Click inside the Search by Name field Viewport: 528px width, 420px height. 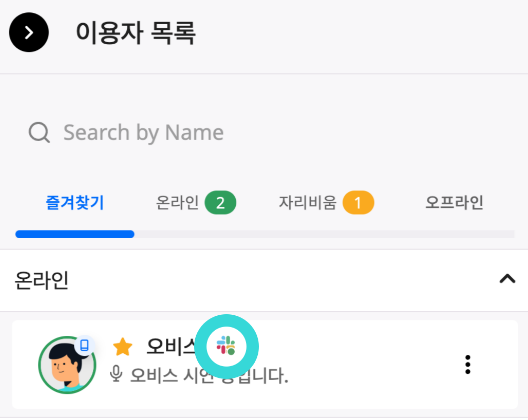point(144,132)
